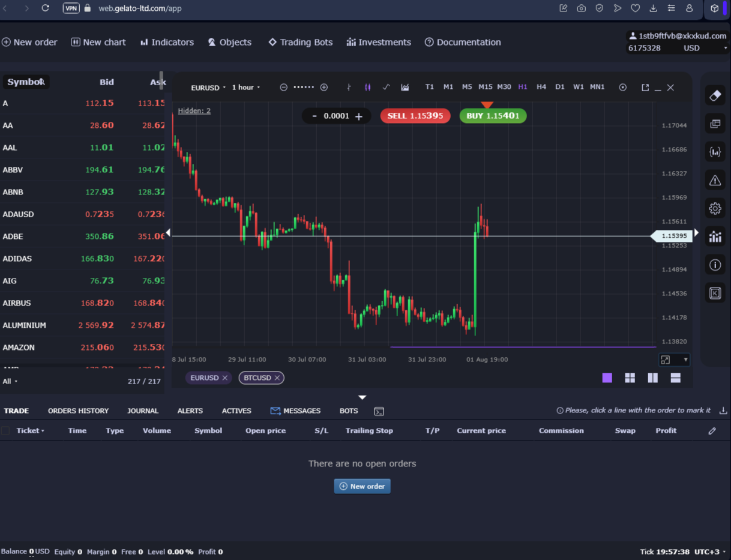
Task: Open the Documentation page
Action: 463,42
